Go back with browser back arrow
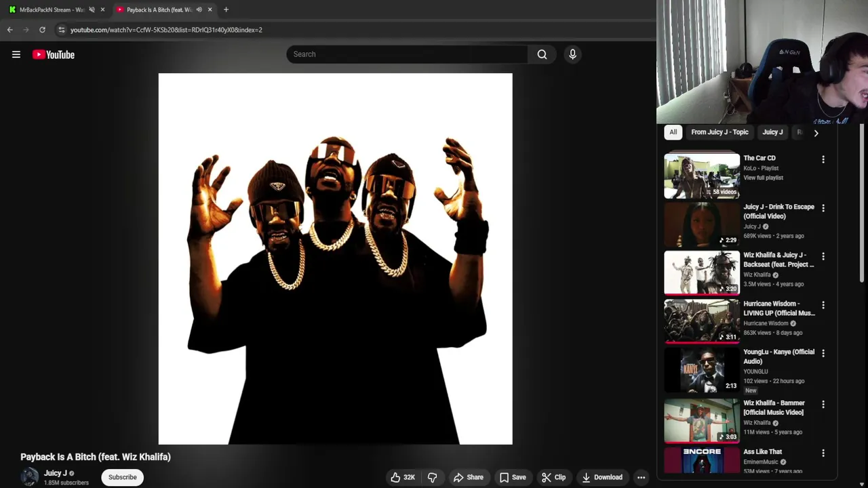The image size is (868, 488). [9, 30]
